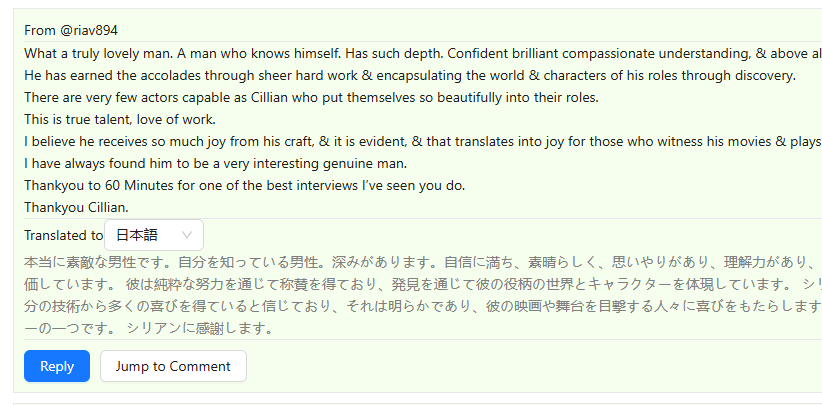
Task: Click the "Translated to" label
Action: [63, 236]
